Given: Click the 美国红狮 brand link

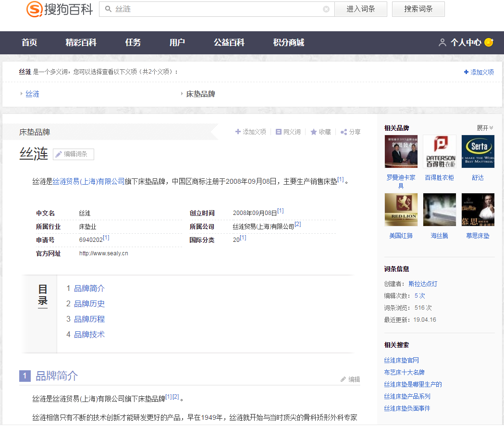Looking at the screenshot, I should pos(401,236).
